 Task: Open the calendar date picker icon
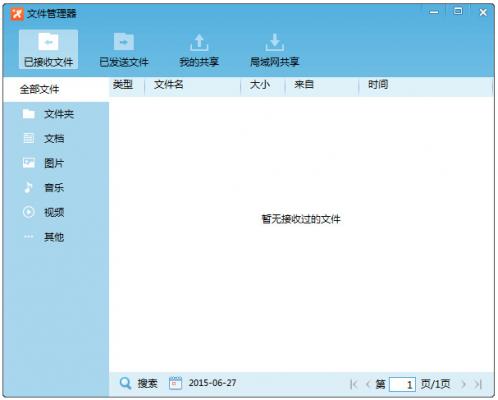pos(175,383)
